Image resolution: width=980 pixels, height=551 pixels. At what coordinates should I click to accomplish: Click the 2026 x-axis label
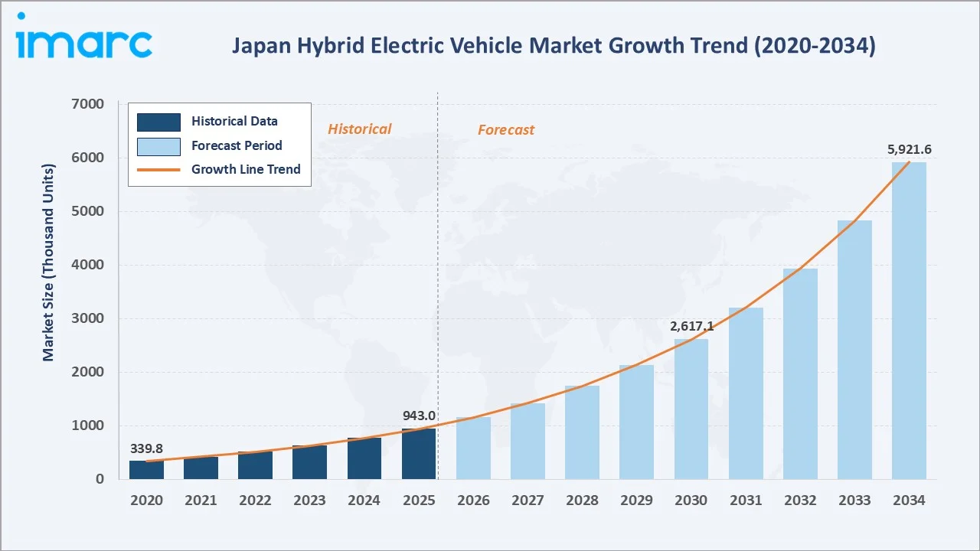[x=473, y=500]
